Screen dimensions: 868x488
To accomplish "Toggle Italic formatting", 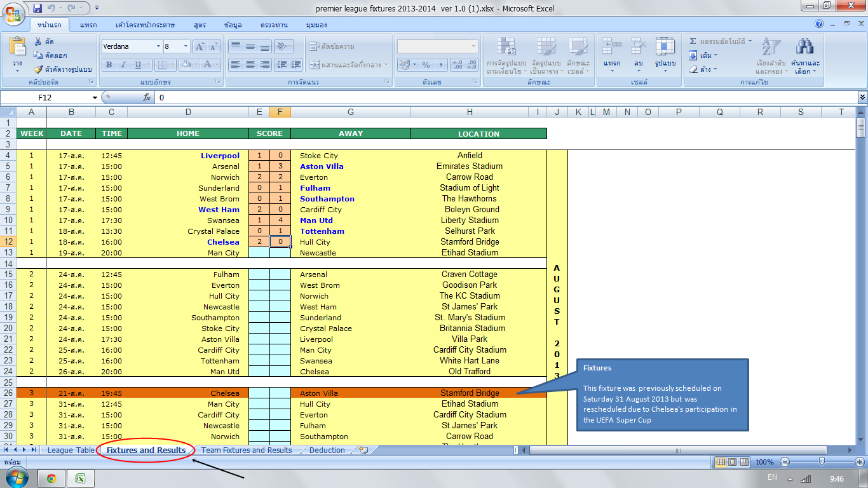I will click(x=123, y=64).
